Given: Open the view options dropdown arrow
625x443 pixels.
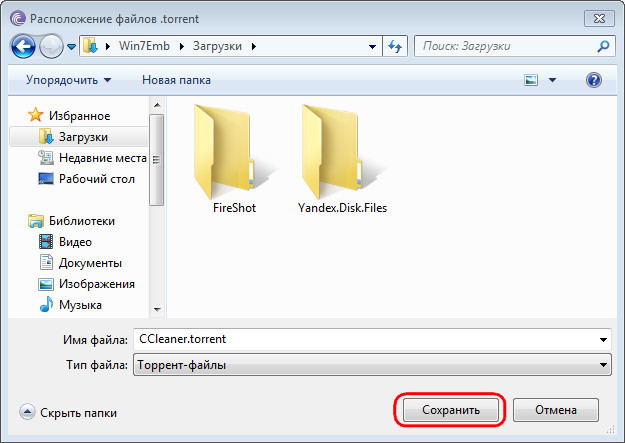Looking at the screenshot, I should [552, 80].
